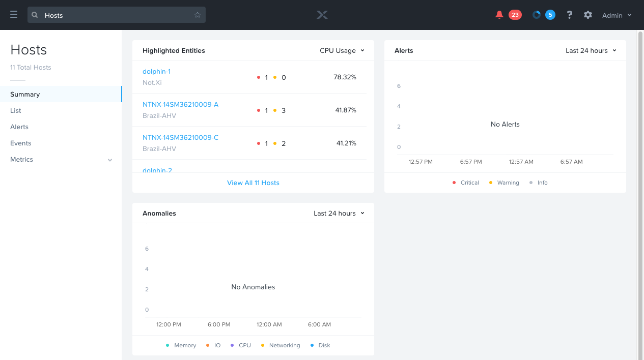The height and width of the screenshot is (360, 644).
Task: Click the No Anomalies message
Action: coord(253,287)
